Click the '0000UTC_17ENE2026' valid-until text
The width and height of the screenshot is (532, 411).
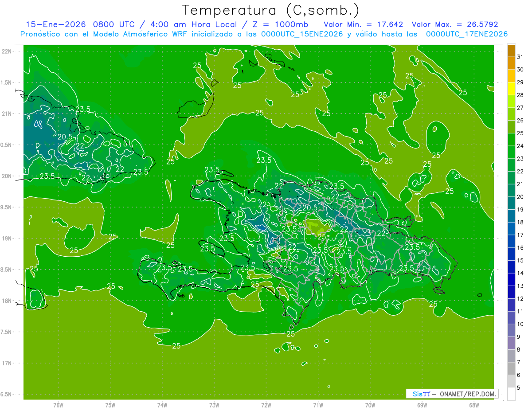(466, 34)
